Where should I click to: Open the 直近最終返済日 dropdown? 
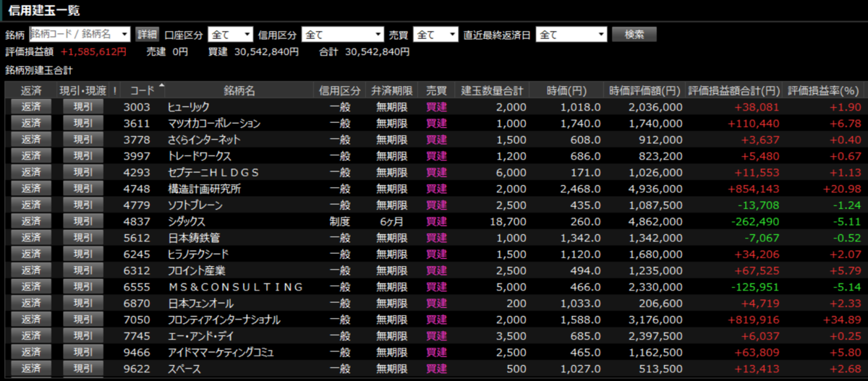[571, 34]
